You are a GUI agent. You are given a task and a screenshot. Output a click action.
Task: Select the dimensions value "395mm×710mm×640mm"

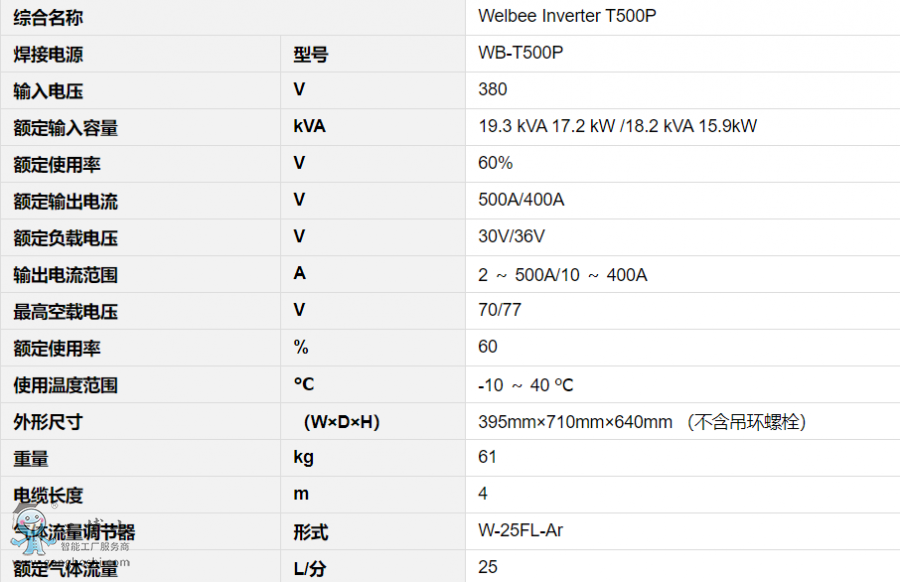575,422
